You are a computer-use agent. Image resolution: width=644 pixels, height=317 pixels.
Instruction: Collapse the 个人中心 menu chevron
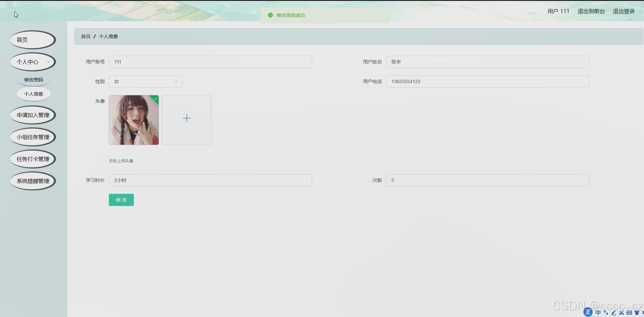coord(48,62)
